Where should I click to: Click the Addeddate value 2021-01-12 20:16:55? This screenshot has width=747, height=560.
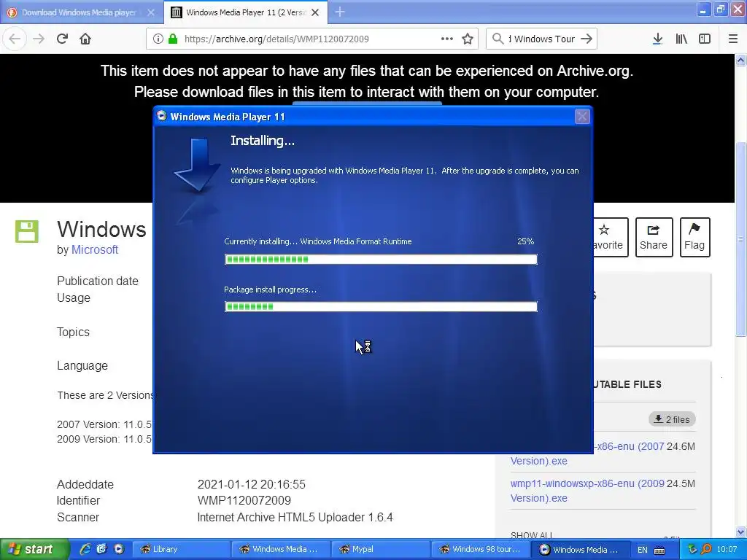coord(252,484)
